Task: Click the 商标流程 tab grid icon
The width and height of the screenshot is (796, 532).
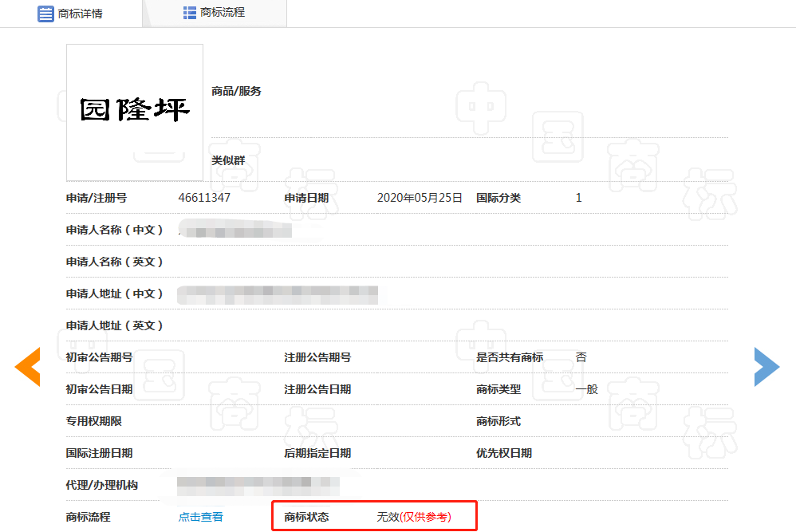Action: [189, 13]
